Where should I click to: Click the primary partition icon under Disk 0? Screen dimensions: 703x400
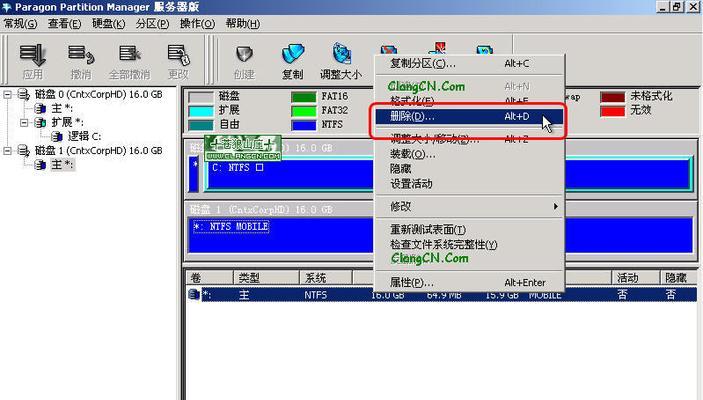coord(40,109)
